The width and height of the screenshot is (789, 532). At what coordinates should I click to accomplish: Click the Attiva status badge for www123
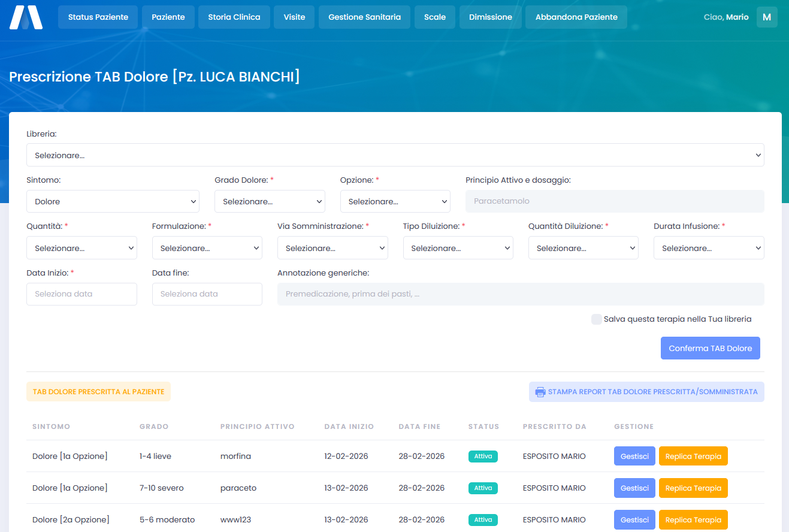click(x=483, y=520)
